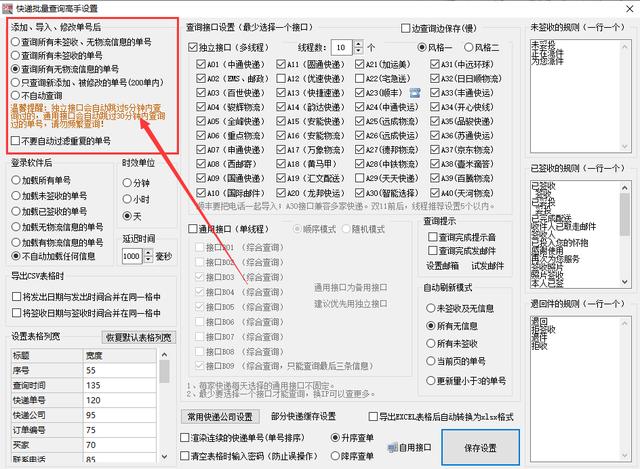This screenshot has width=640, height=469.
Task: Click the 恢复默认表格列宽 button
Action: pos(140,337)
